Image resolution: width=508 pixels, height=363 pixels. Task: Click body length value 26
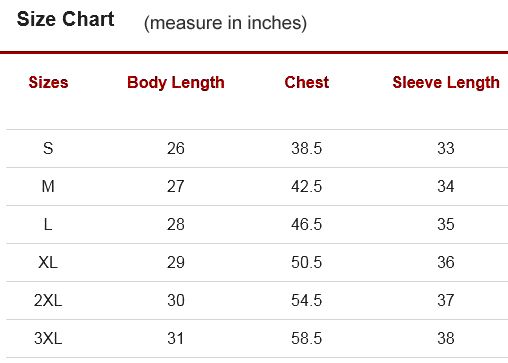176,148
